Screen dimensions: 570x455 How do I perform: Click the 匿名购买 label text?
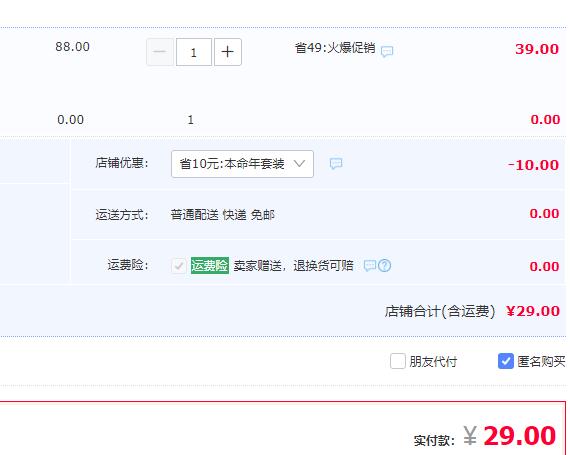541,362
